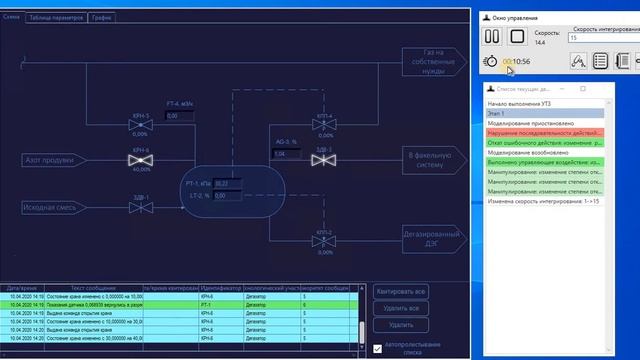640x360 pixels.
Task: Click the message table scroll-up arrow
Action: 362,288
